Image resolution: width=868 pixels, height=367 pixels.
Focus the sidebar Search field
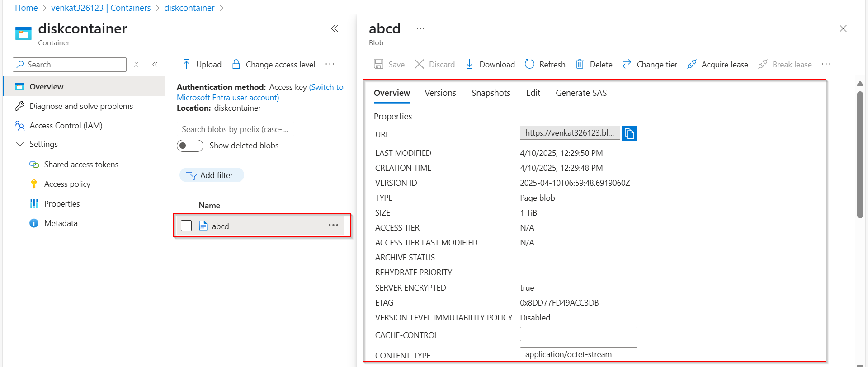point(70,65)
